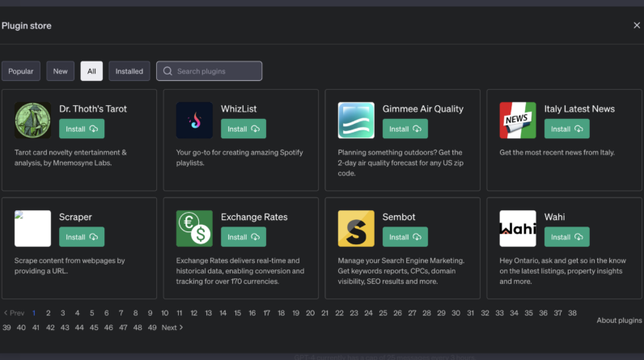Install the Sembot plugin
Viewport: 644px width, 360px height.
[x=405, y=237]
